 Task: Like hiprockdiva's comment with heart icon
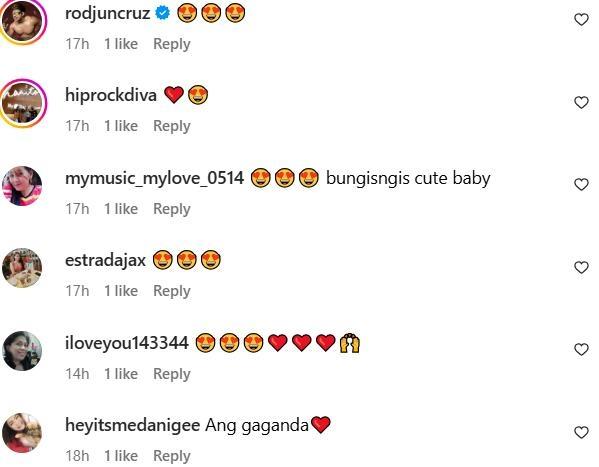[x=581, y=102]
